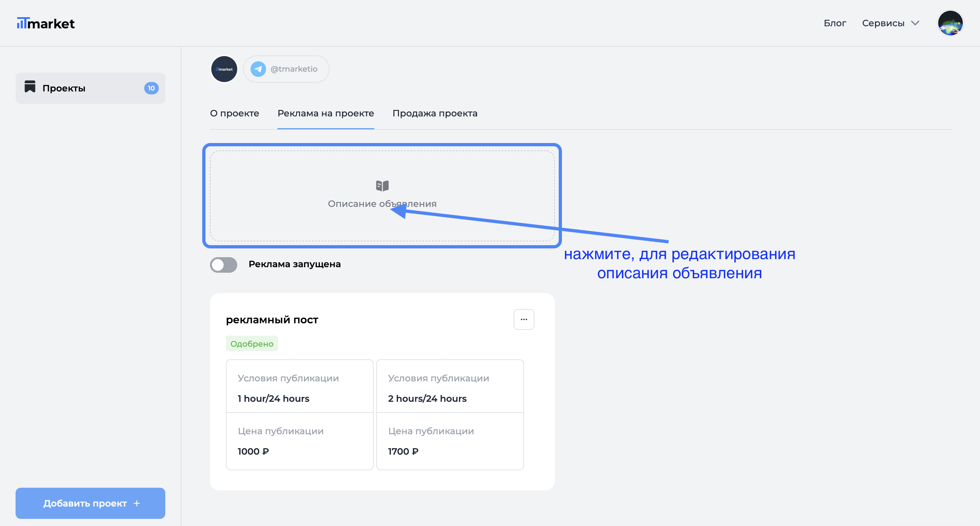Click the dark tmarket project avatar
The width and height of the screenshot is (980, 526).
224,69
